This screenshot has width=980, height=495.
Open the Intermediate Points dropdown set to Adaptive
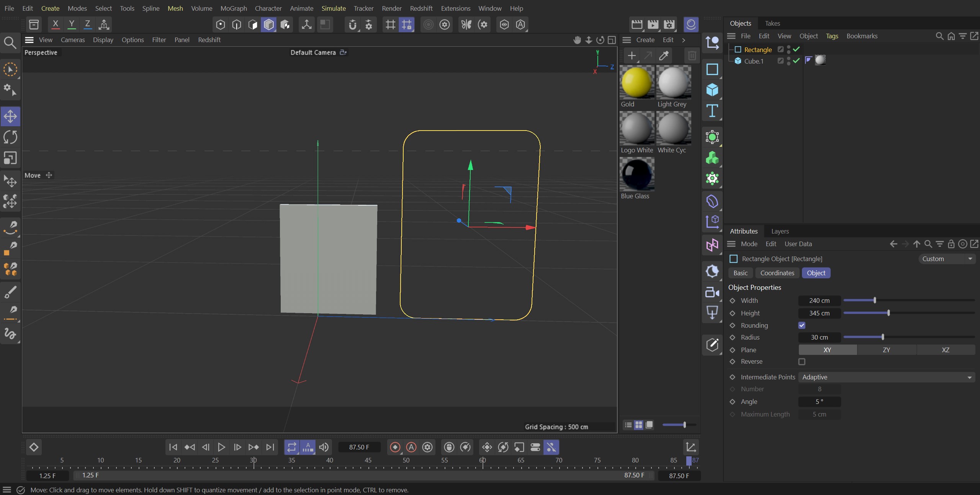click(887, 377)
